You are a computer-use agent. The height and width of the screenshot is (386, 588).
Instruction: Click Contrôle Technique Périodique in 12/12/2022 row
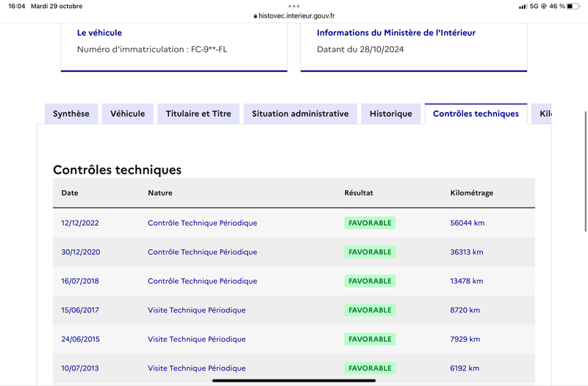[x=203, y=223]
